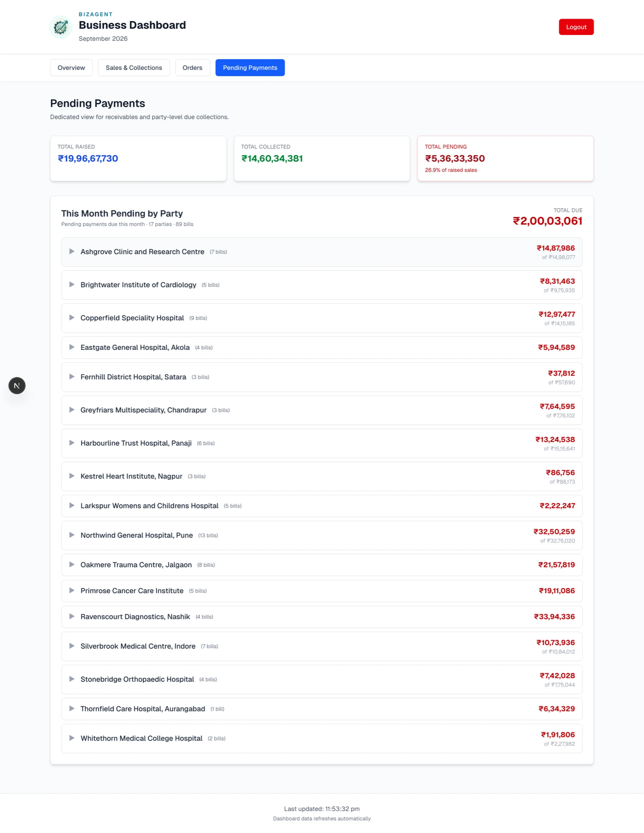Click the '(13 bills)' label for Northwind
Screen dimensions: 644x833
[208, 536]
